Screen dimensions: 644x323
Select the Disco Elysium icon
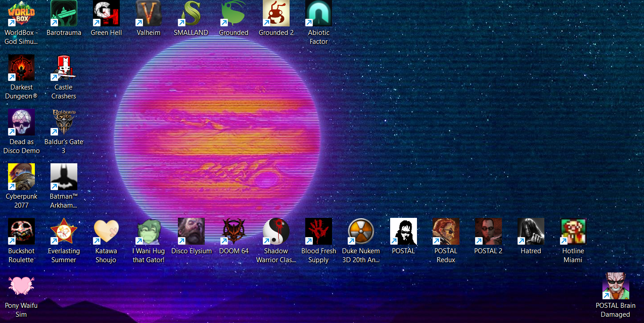coord(191,232)
